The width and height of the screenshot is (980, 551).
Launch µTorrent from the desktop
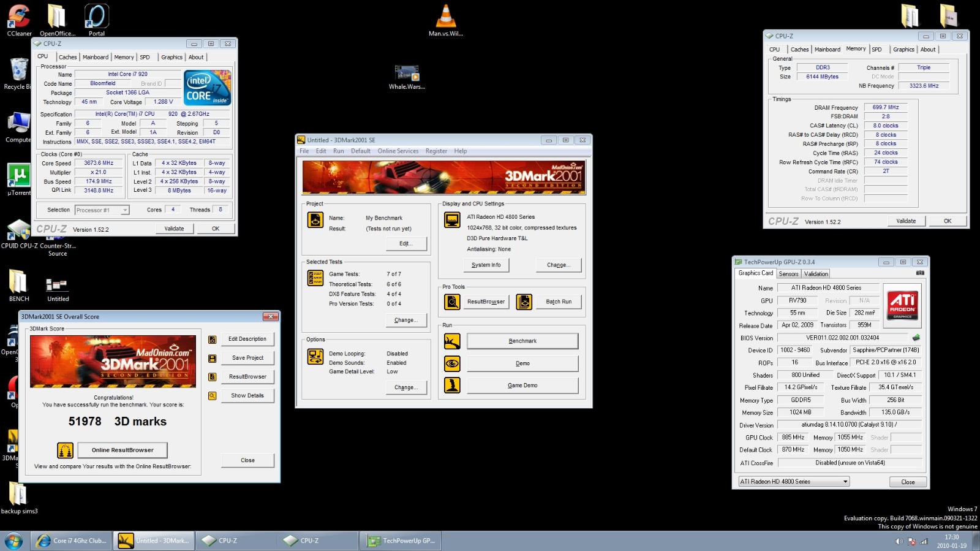[x=18, y=180]
